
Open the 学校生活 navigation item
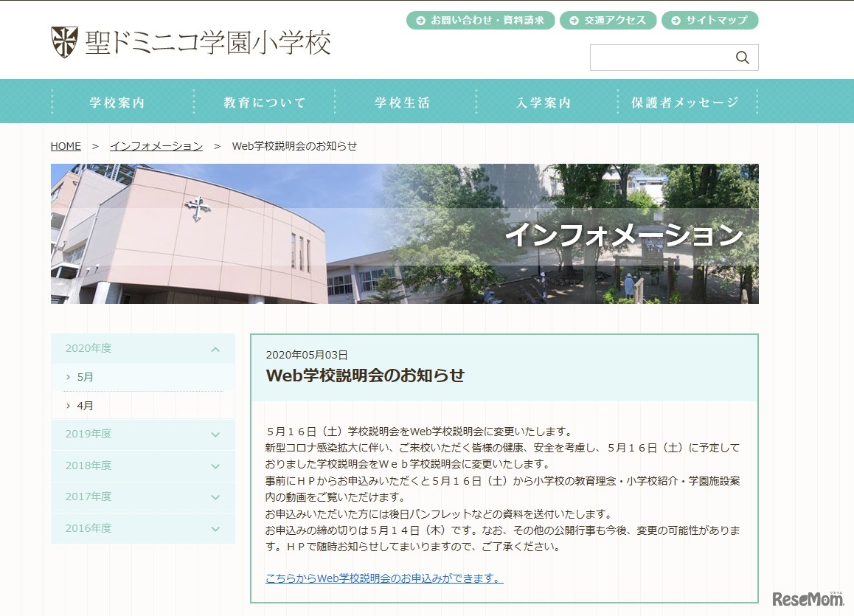click(x=403, y=103)
